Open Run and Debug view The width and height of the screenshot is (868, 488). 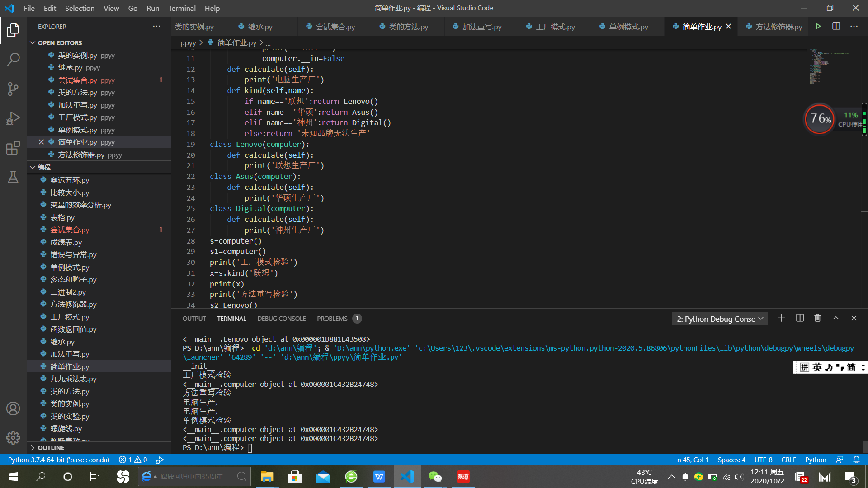point(13,118)
